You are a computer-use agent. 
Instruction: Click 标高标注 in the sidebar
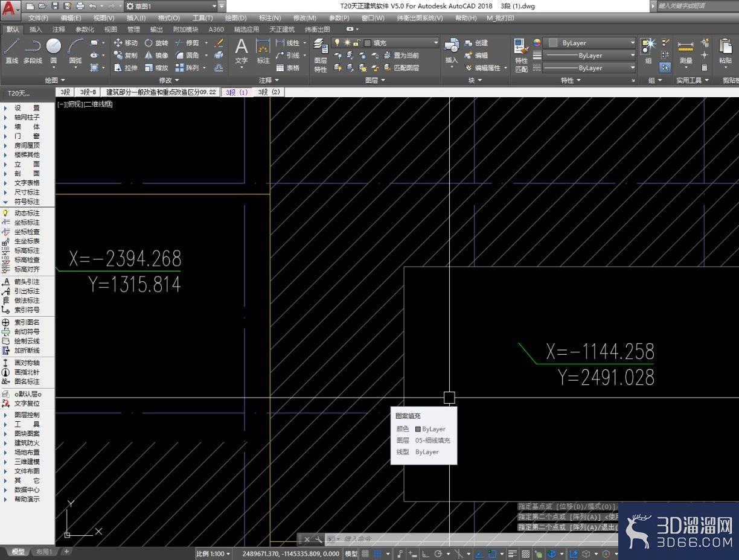pos(27,250)
